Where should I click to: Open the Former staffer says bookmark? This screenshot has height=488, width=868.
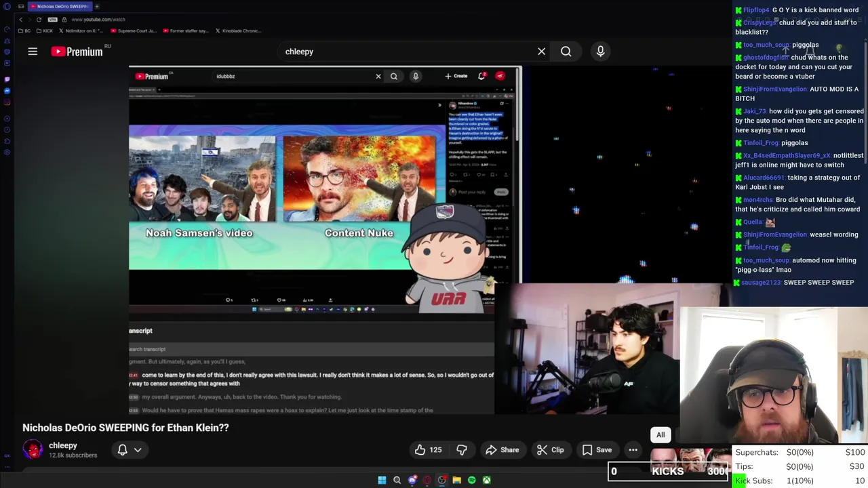click(185, 30)
